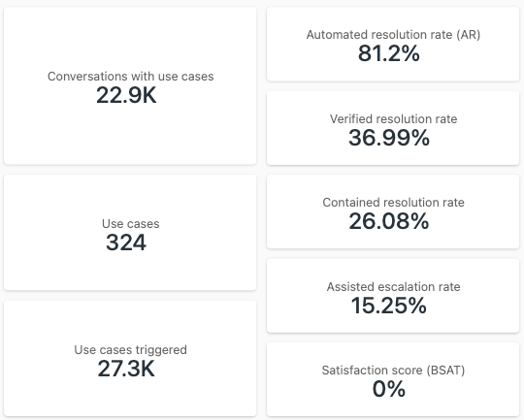Select the Contained resolution rate label
Image resolution: width=524 pixels, height=420 pixels.
pos(393,203)
